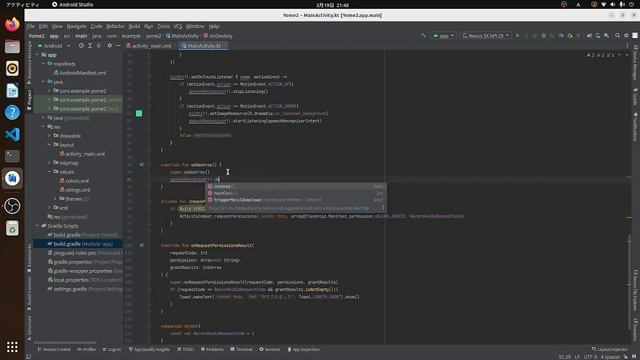The height and width of the screenshot is (360, 640).
Task: Open the Android project view dropdown
Action: tap(54, 46)
